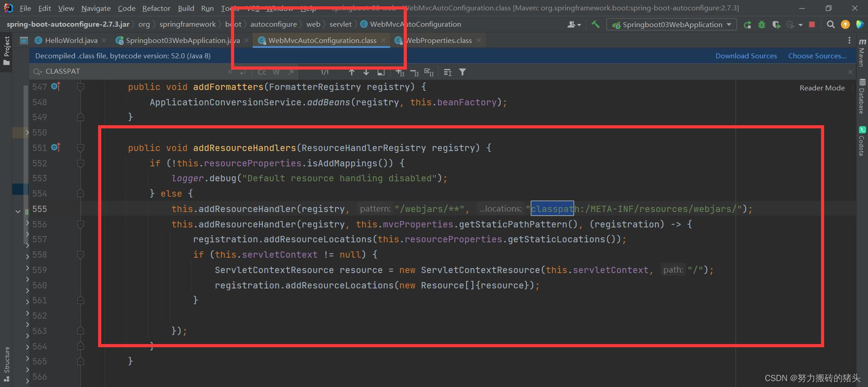This screenshot has height=387, width=868.
Task: Click override gutter icon on line 551
Action: (56, 147)
